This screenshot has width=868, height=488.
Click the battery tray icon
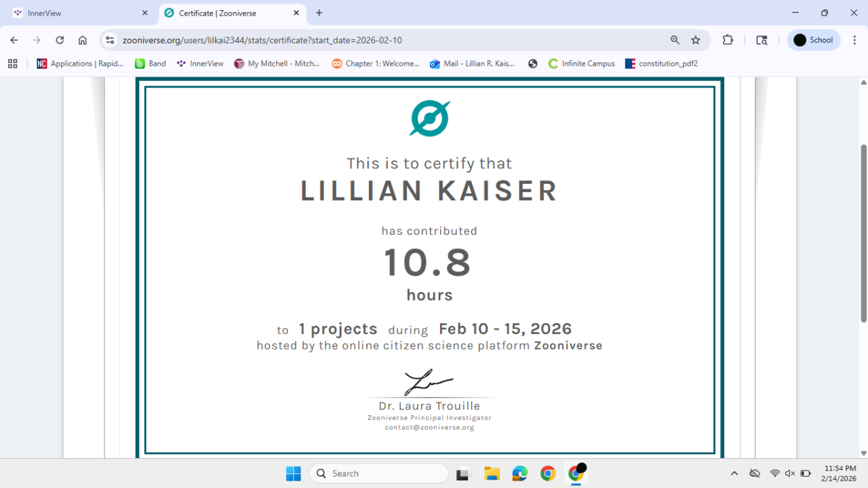(806, 474)
